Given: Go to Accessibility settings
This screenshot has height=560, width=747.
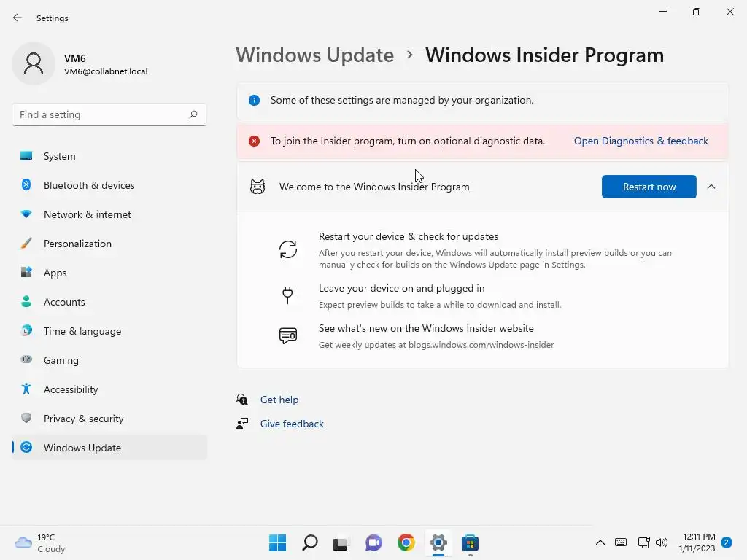Looking at the screenshot, I should 109,389.
